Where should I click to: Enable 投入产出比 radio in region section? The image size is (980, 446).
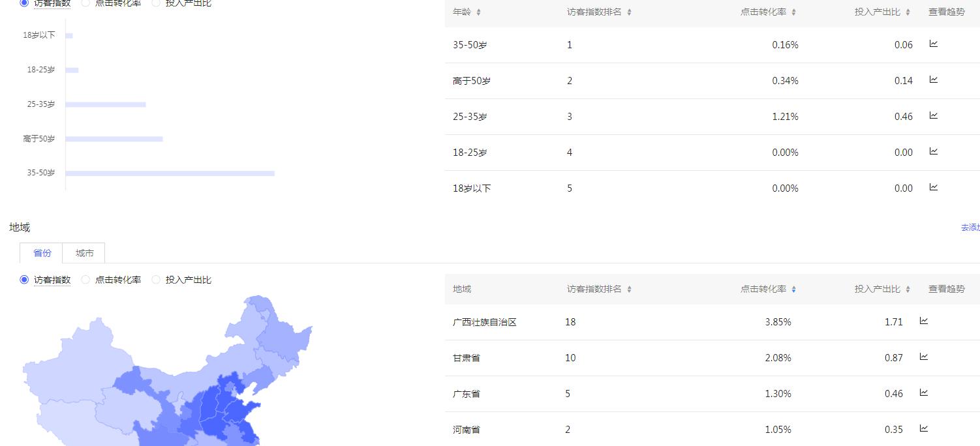156,279
